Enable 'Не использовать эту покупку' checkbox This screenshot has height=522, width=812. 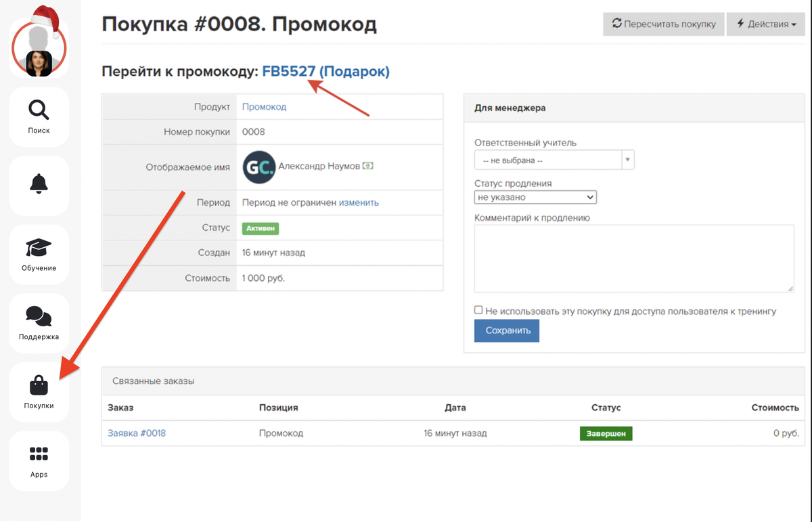point(478,310)
